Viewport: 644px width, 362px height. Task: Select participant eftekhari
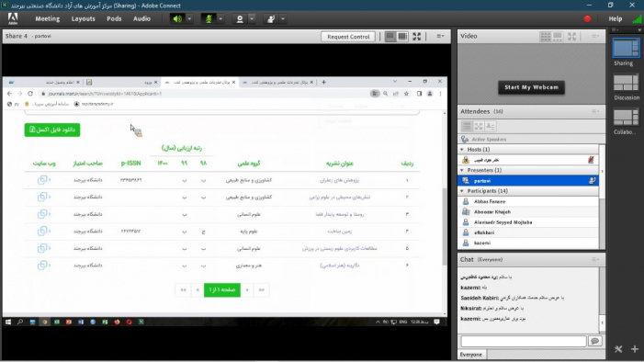[528, 232]
